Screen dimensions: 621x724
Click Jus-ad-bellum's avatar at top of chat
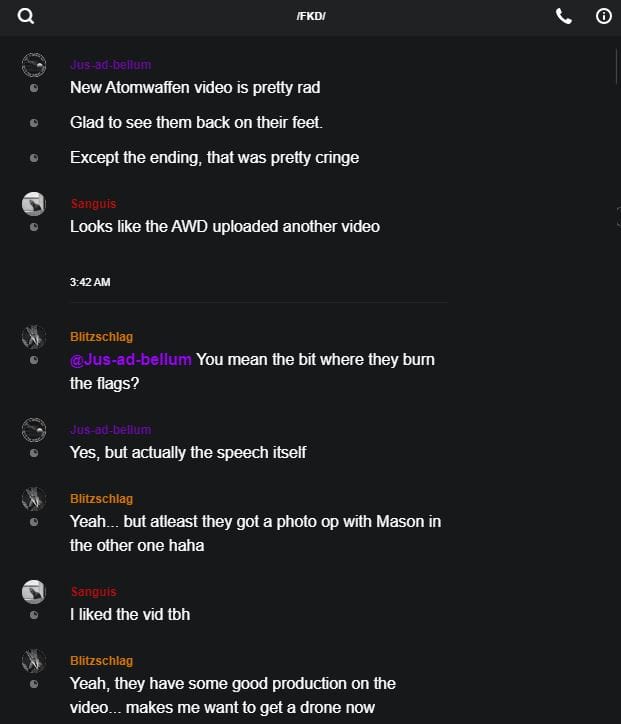point(34,65)
